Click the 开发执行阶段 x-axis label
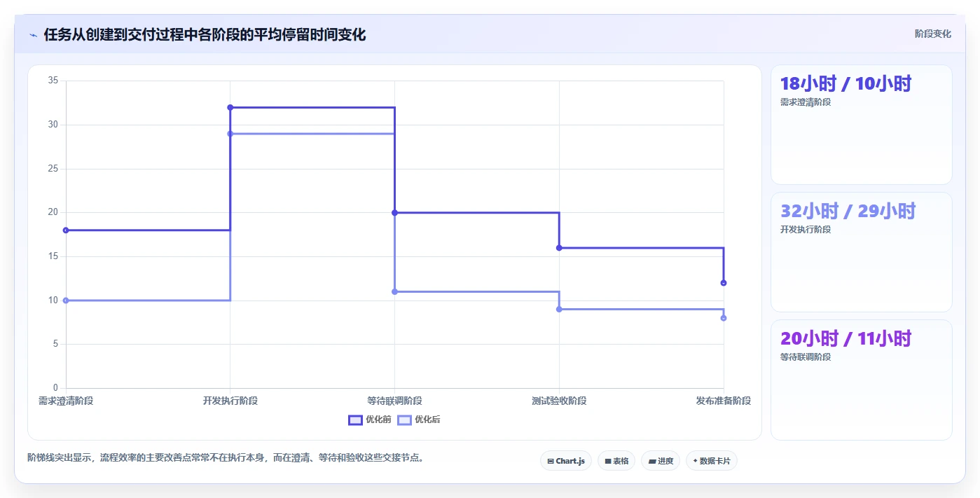Image resolution: width=980 pixels, height=498 pixels. 230,401
